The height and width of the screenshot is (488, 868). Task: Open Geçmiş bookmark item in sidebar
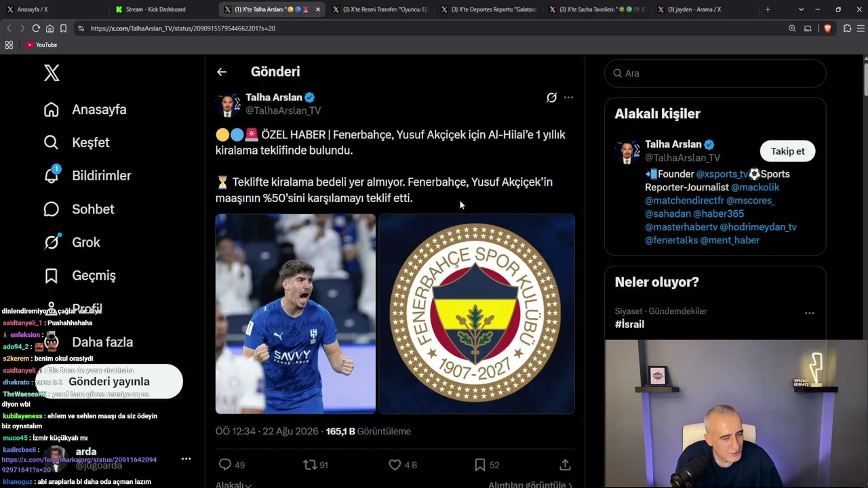(79, 275)
